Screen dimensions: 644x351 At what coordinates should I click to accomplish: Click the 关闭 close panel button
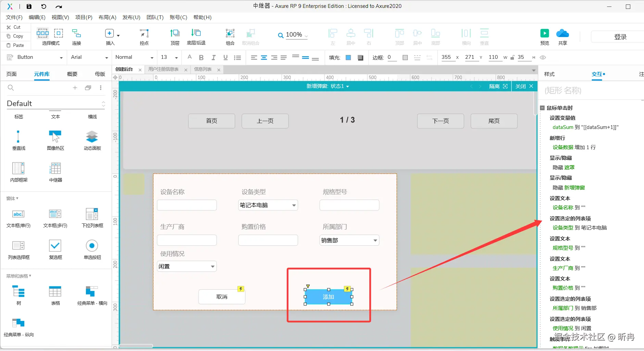click(x=524, y=86)
